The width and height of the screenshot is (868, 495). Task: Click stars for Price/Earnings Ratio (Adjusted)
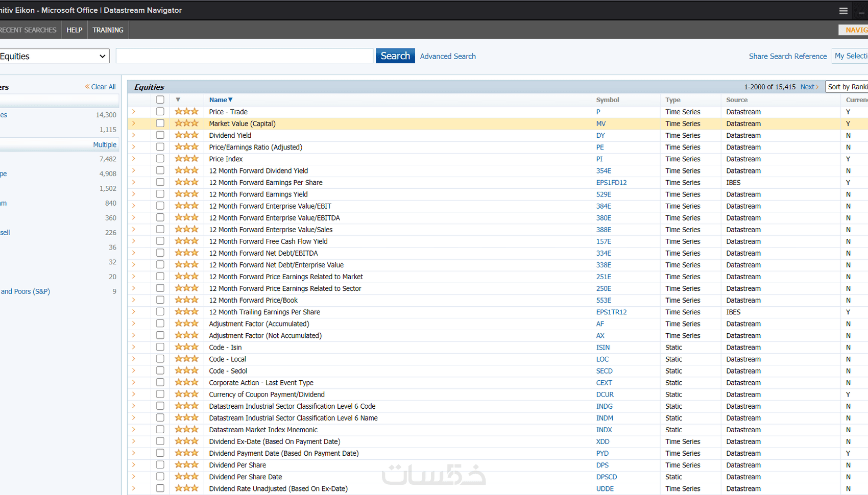tap(186, 147)
